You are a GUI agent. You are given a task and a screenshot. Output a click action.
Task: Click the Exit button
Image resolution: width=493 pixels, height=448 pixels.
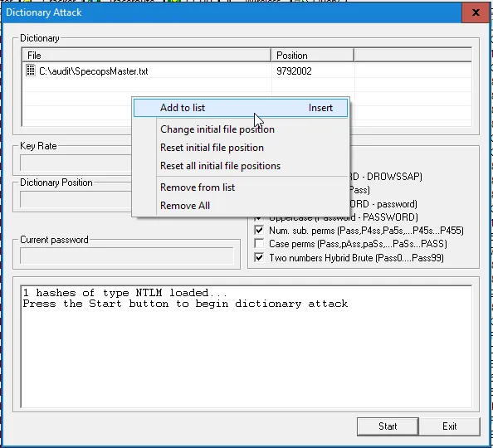point(449,426)
